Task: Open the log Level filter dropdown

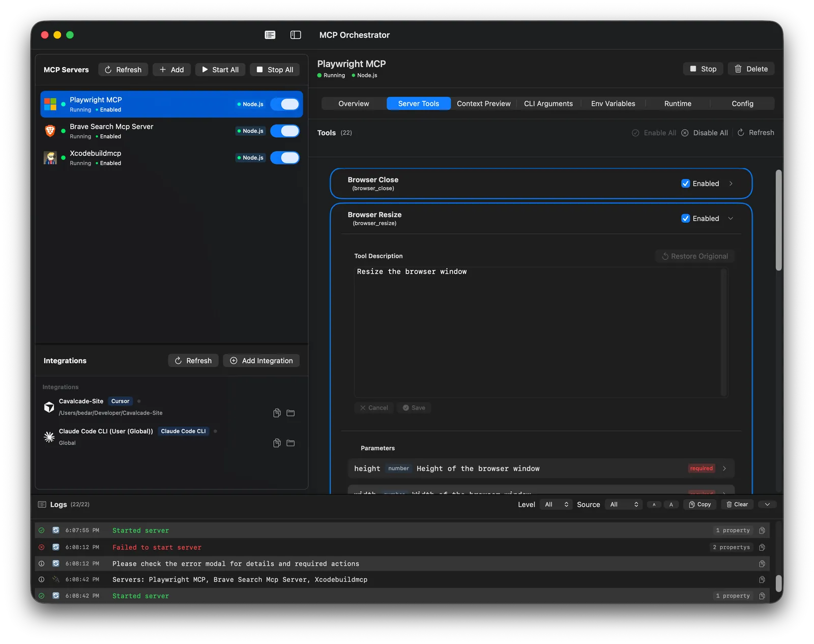Action: (x=556, y=505)
